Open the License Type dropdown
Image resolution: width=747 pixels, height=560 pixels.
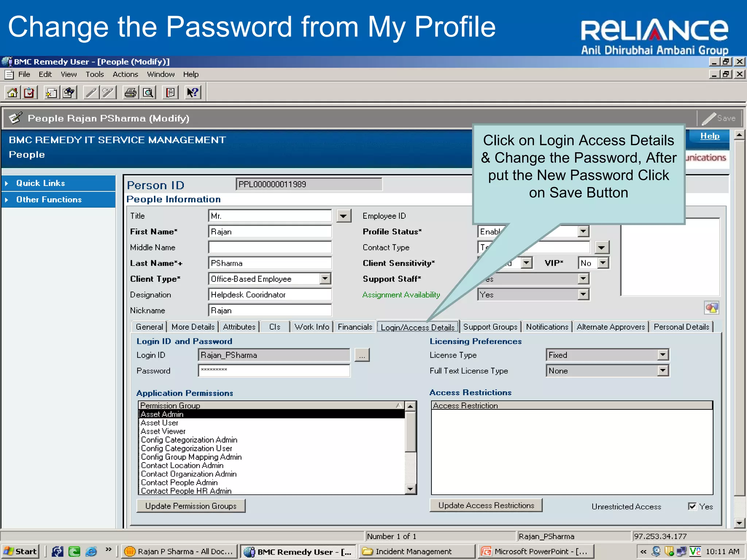(663, 355)
